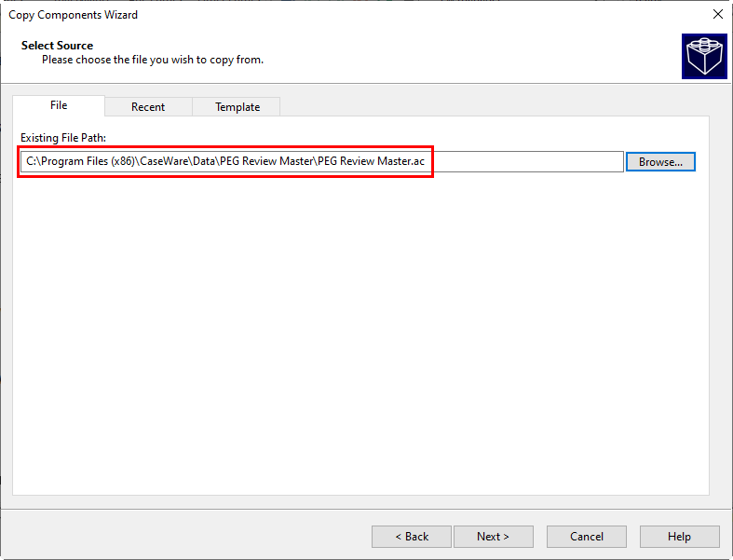The image size is (733, 560).
Task: Click the "Existing File Path:" label
Action: tap(63, 138)
